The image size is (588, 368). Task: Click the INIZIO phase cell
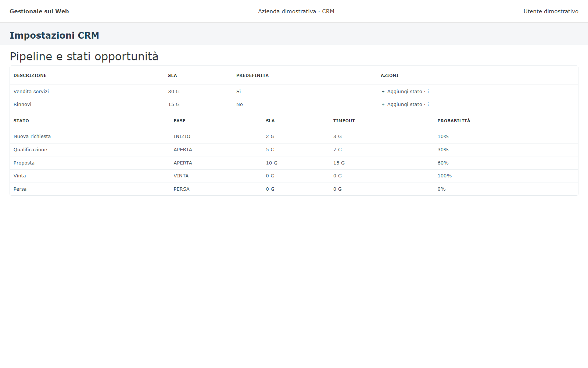point(182,137)
